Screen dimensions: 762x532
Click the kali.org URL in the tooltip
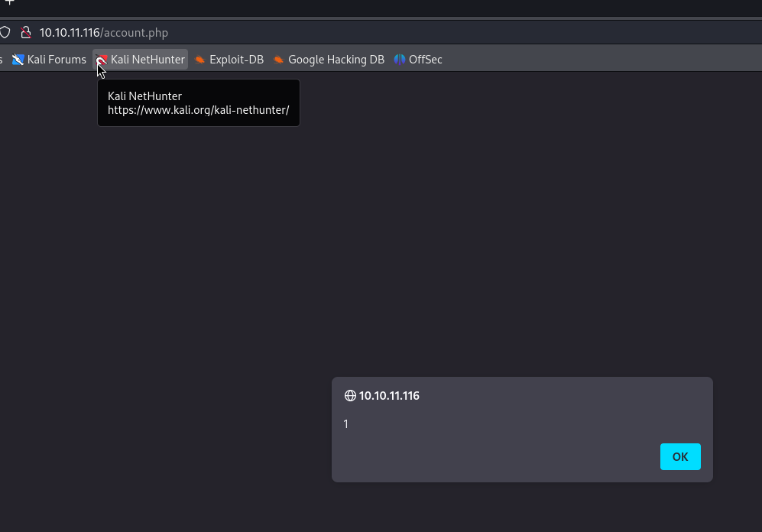198,110
